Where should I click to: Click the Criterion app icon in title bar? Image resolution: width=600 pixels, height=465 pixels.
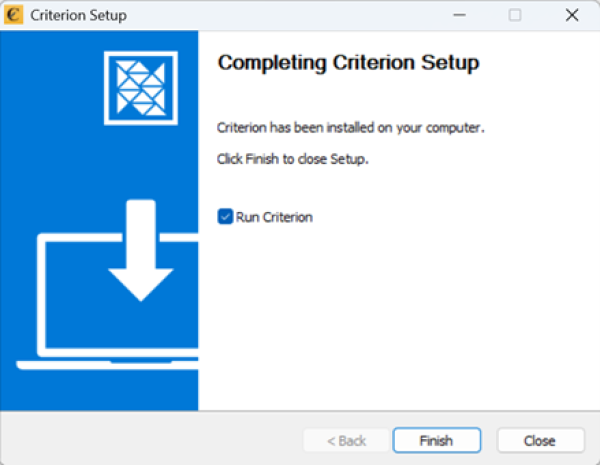(14, 16)
